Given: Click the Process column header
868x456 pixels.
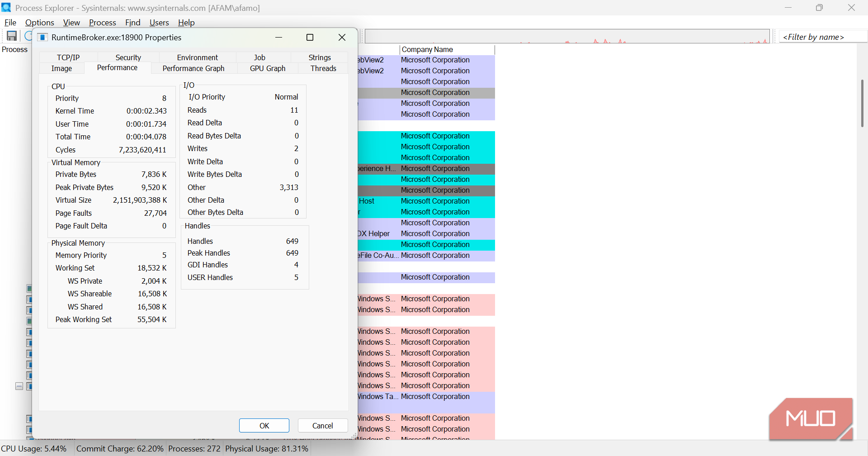Looking at the screenshot, I should 15,49.
